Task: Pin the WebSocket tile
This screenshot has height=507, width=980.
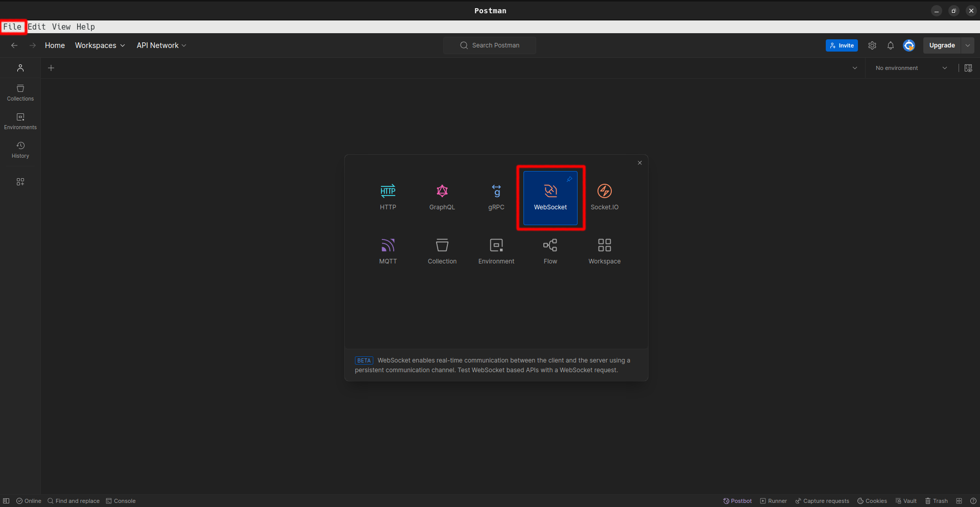Action: coord(569,179)
